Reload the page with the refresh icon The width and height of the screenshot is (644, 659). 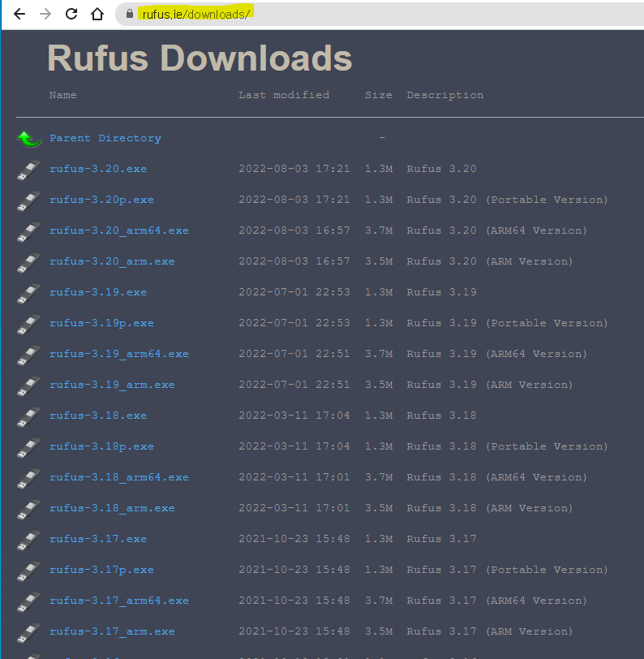click(x=71, y=14)
